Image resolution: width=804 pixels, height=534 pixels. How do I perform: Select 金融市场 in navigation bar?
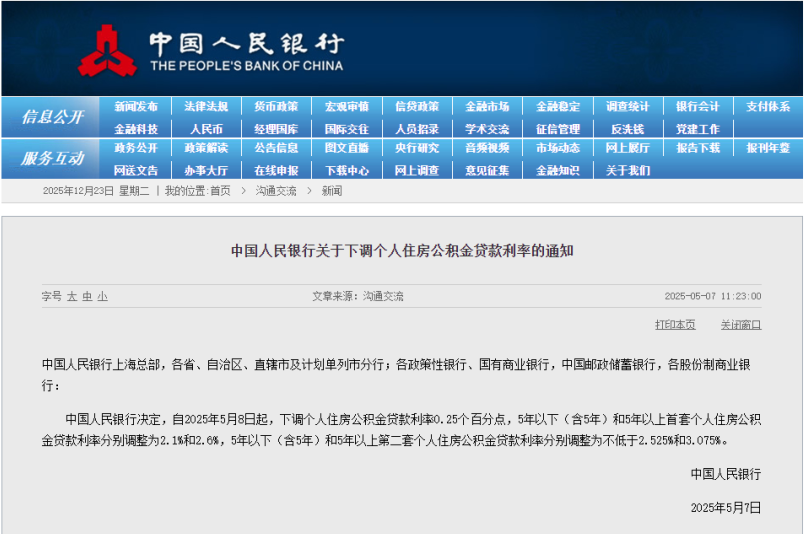[487, 107]
